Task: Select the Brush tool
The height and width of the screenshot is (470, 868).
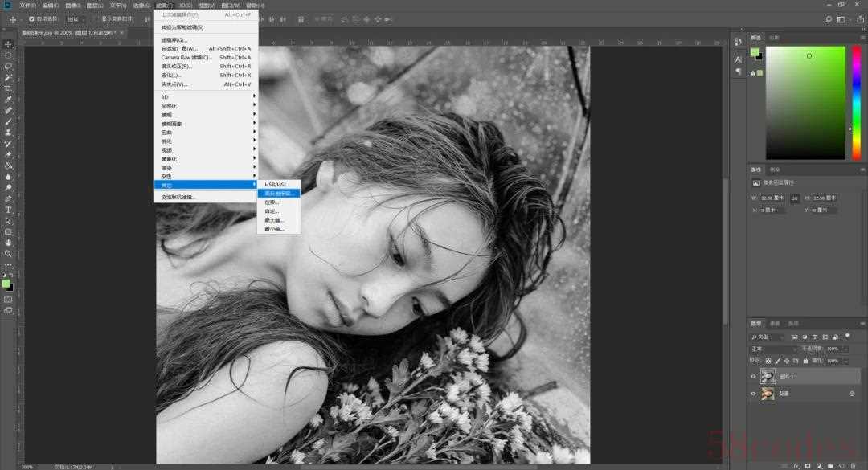Action: pyautogui.click(x=8, y=122)
